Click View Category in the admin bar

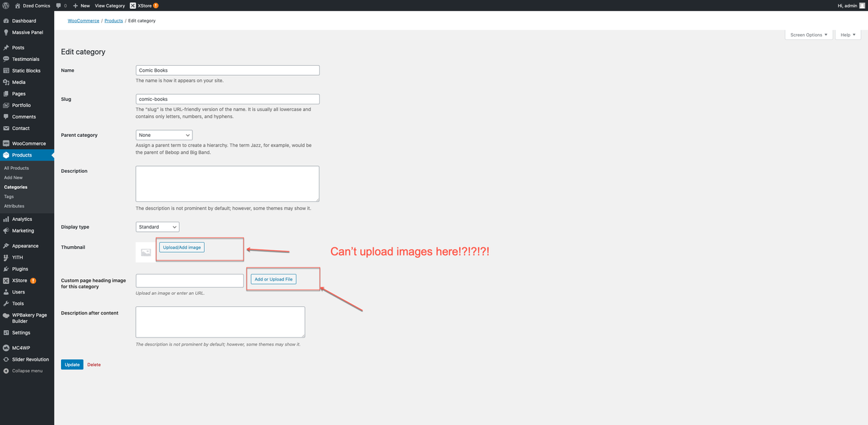(x=110, y=5)
